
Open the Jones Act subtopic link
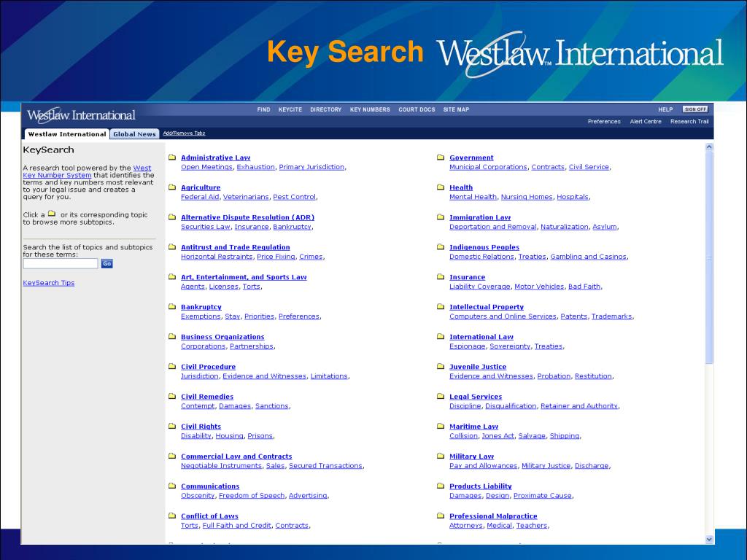point(498,436)
